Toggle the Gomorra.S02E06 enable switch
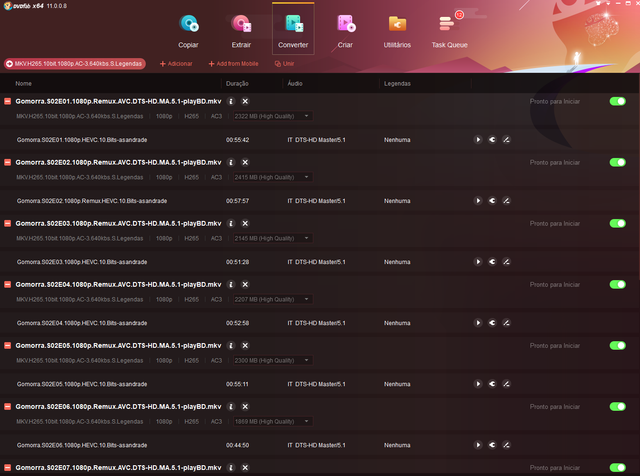The height and width of the screenshot is (476, 640). click(x=618, y=407)
